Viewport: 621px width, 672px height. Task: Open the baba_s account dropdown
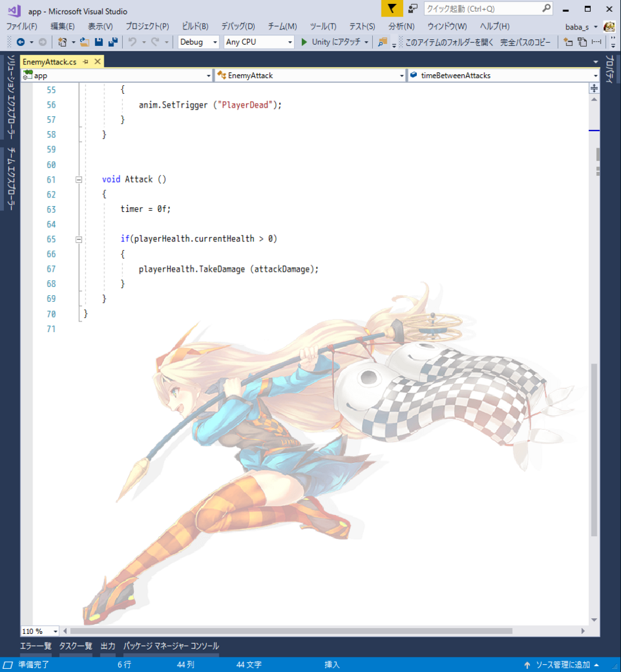(581, 27)
